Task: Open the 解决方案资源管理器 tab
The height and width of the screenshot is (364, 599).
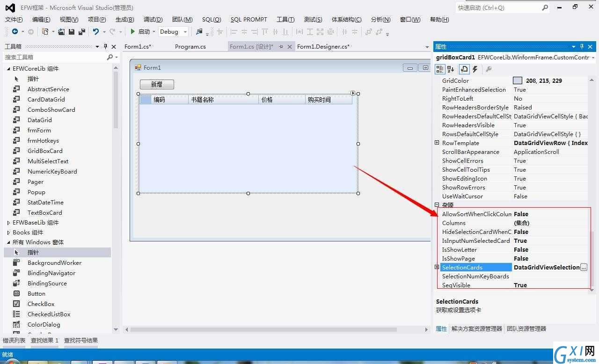Action: (477, 328)
